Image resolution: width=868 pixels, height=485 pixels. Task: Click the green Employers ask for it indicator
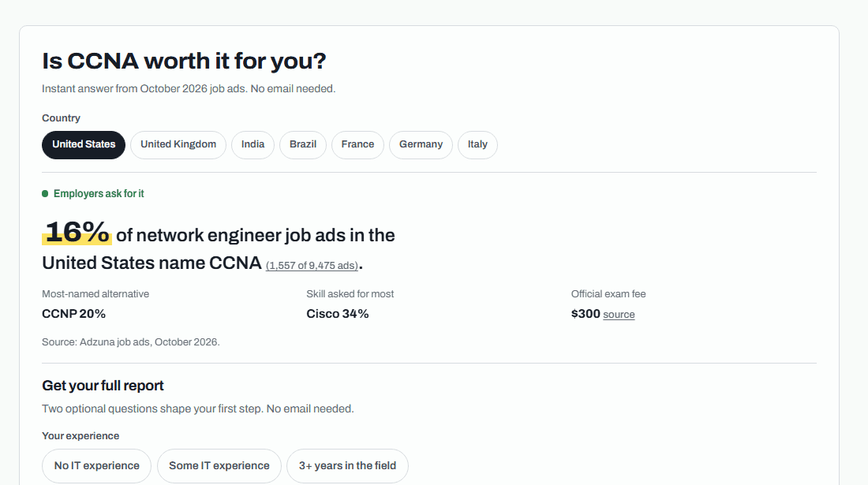(x=93, y=193)
